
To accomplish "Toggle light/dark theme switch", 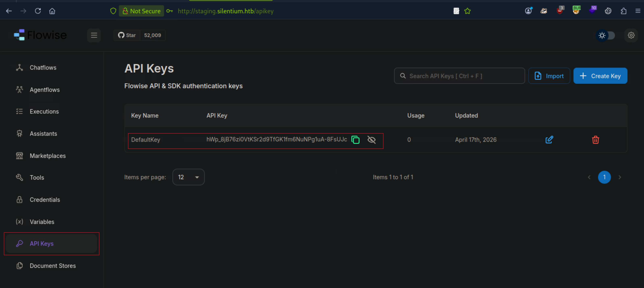I will point(606,35).
